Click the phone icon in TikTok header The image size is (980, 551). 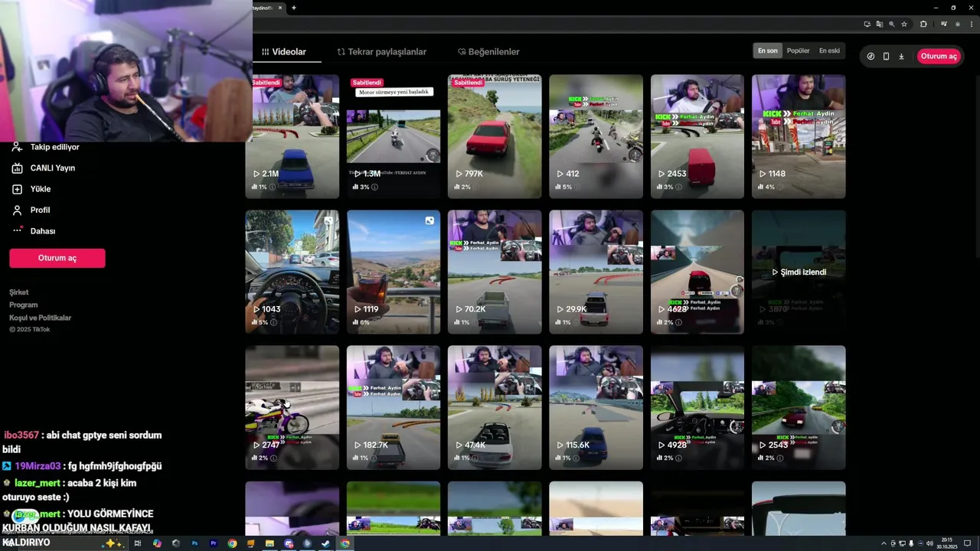886,57
